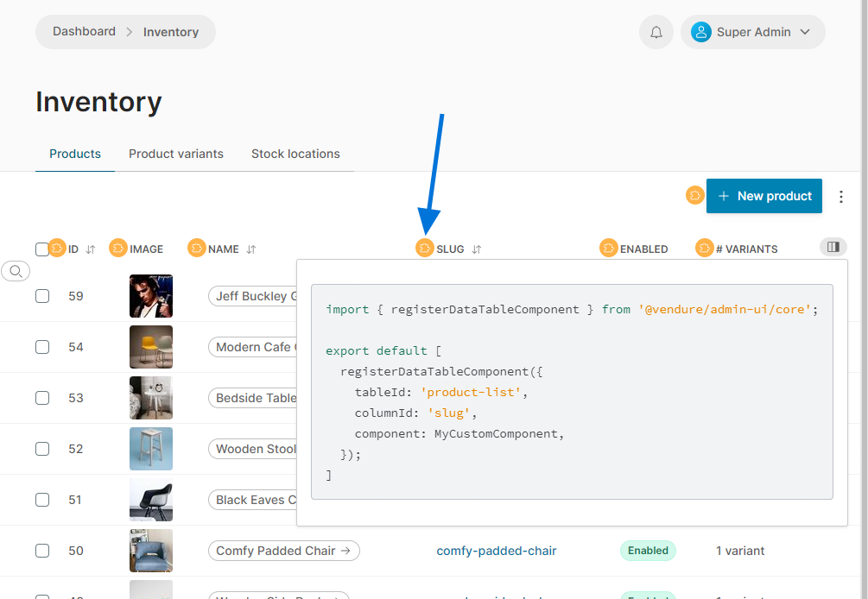Click the search magnifier icon
This screenshot has width=868, height=599.
click(16, 271)
